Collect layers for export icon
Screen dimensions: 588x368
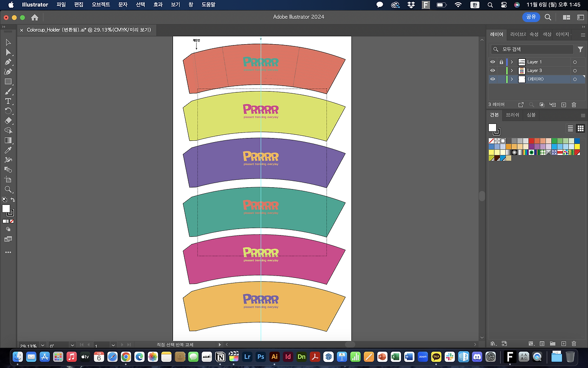(x=521, y=105)
